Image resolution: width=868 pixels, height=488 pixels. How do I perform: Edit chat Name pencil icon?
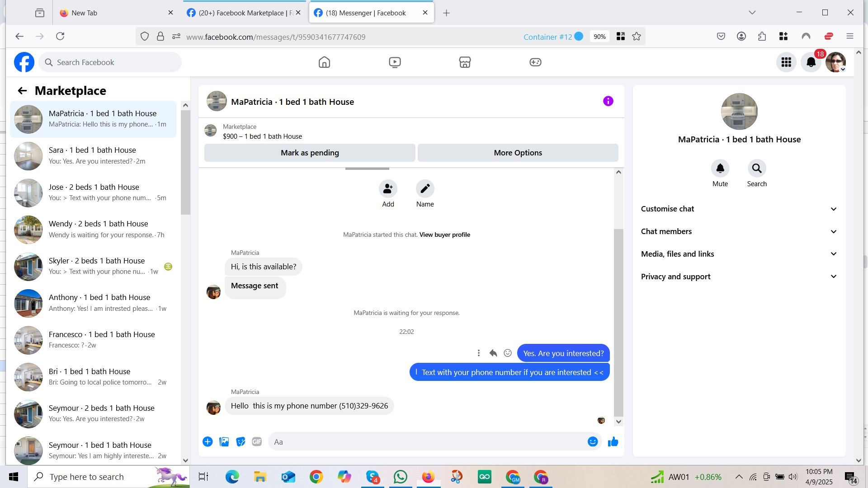[425, 189]
